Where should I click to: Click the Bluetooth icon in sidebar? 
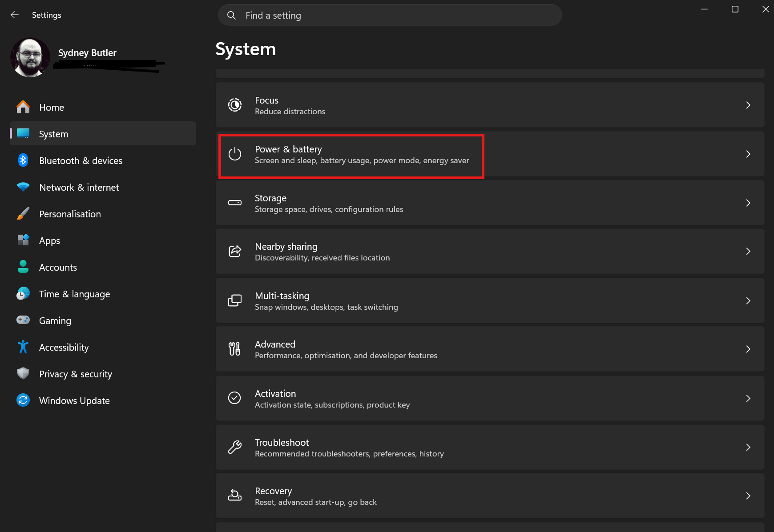(x=23, y=160)
